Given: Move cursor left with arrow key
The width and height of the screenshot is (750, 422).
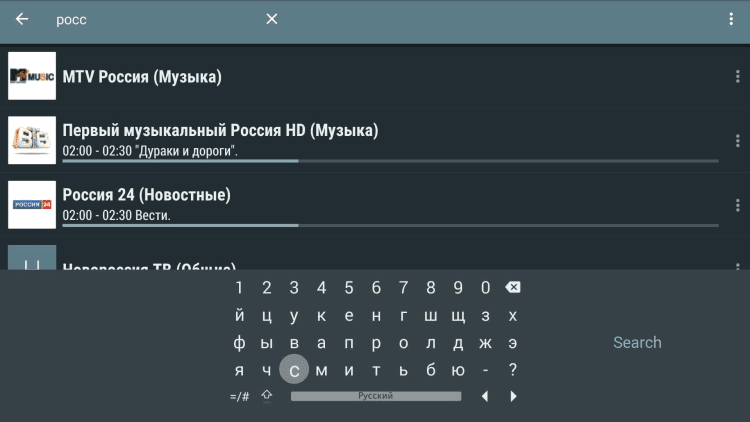Looking at the screenshot, I should click(485, 396).
